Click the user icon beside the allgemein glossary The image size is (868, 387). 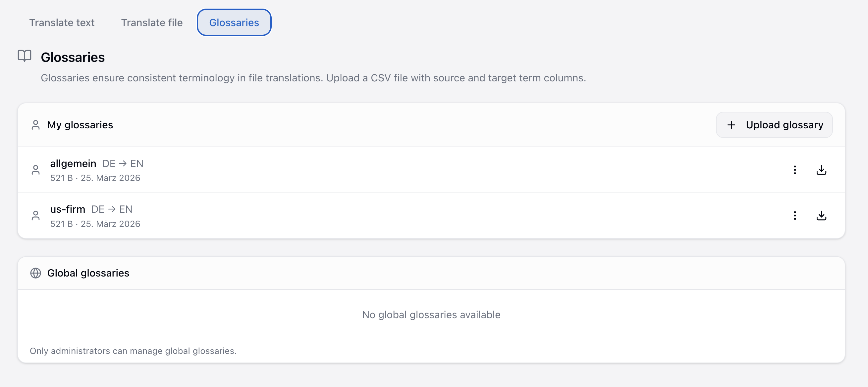[36, 170]
